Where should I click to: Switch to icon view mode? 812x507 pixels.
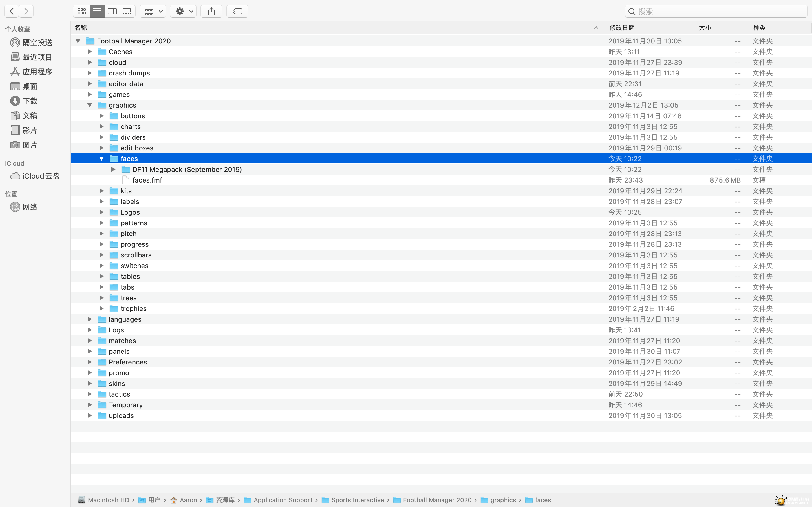(x=81, y=11)
